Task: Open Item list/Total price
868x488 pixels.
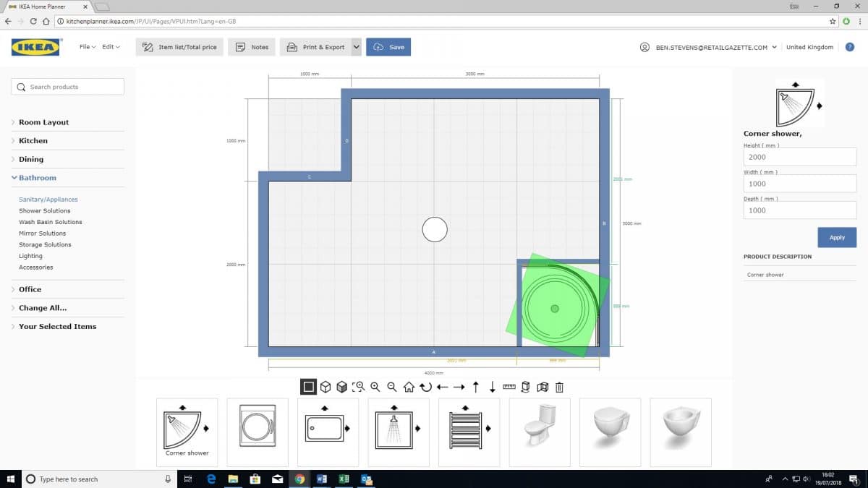Action: click(179, 46)
